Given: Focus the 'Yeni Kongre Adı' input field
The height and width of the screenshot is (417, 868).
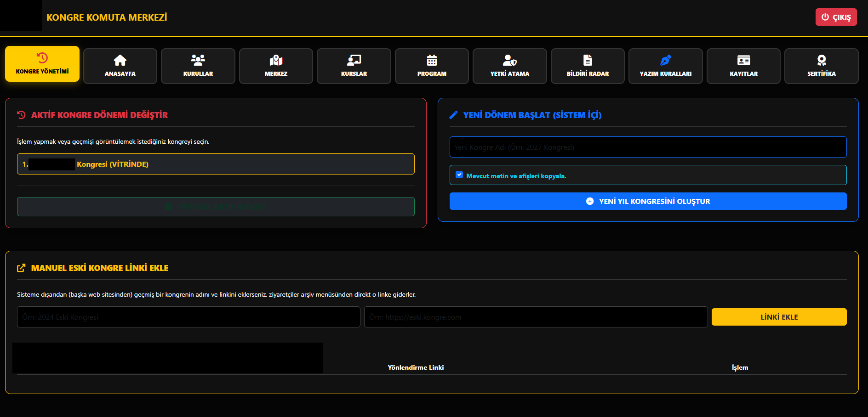Looking at the screenshot, I should coord(648,147).
